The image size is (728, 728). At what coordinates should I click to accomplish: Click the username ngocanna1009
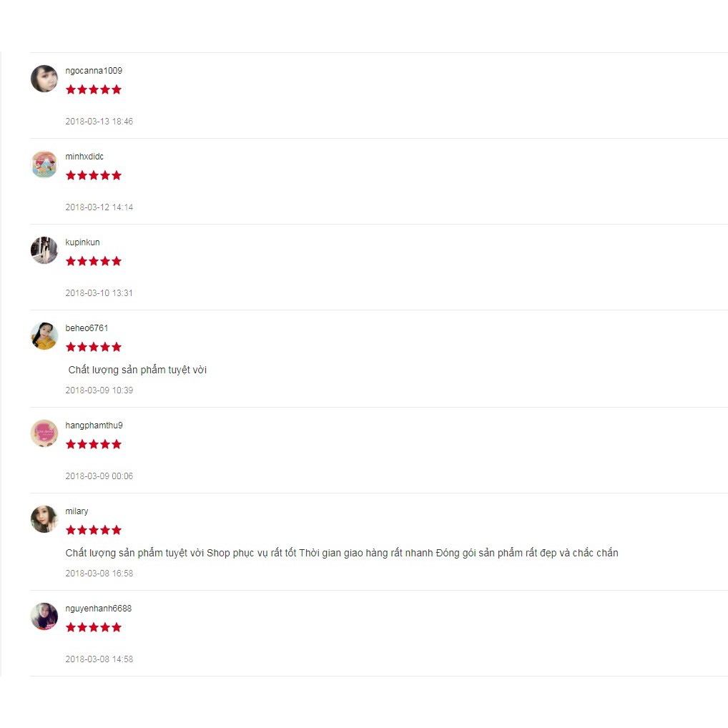94,71
